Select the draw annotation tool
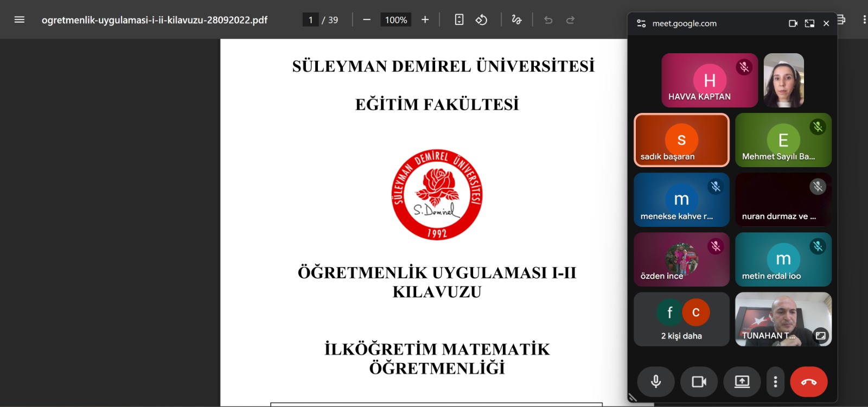 point(516,20)
